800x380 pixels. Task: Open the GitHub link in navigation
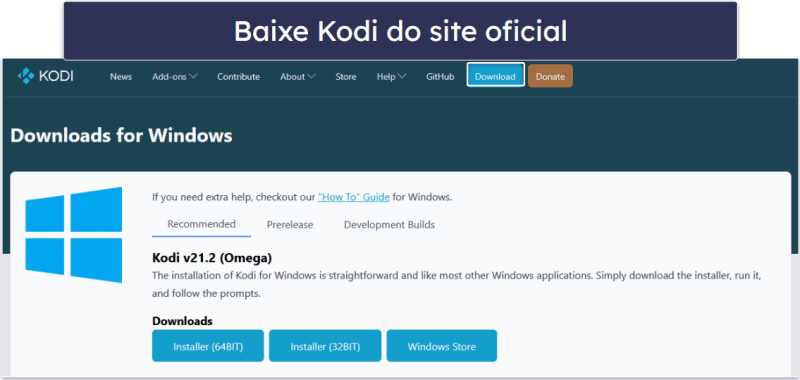click(x=440, y=77)
